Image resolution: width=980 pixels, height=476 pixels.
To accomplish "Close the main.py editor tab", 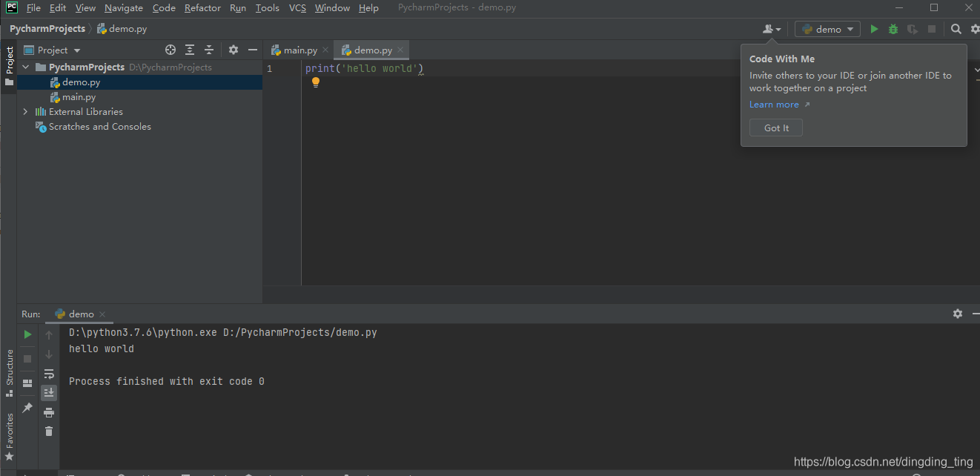I will [325, 50].
